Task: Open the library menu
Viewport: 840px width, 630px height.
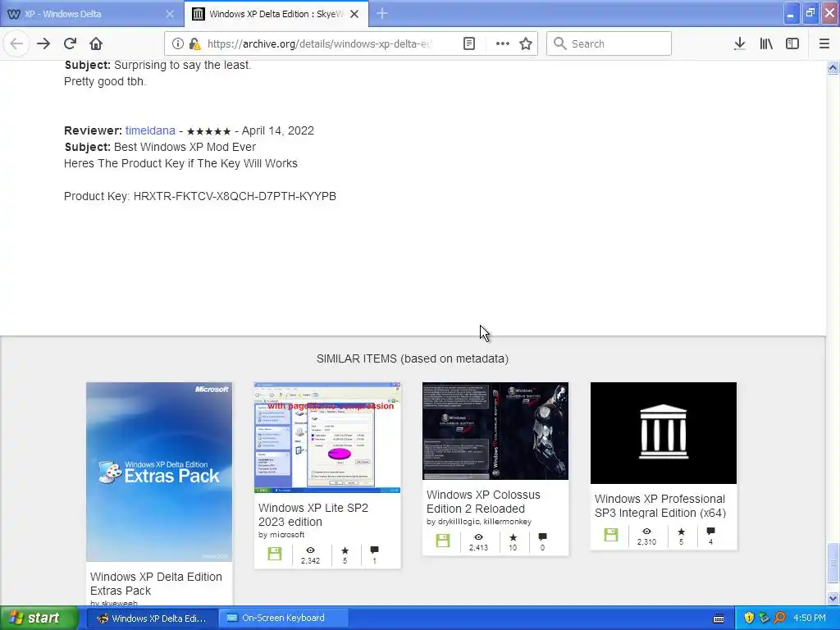Action: (766, 43)
